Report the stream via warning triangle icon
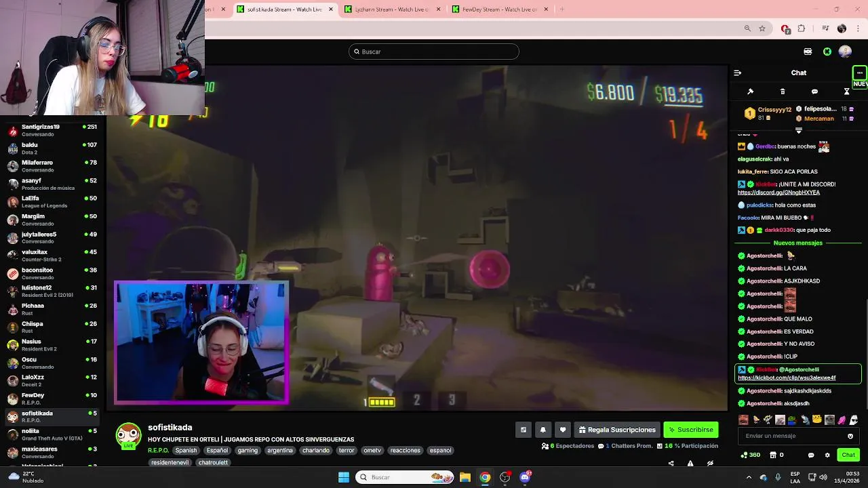 690,464
